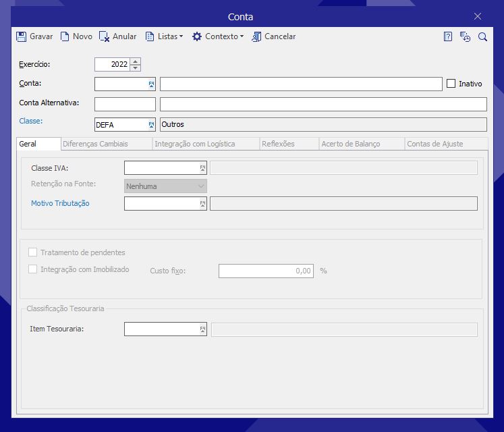Viewport: 504px width, 432px height.
Task: Open the Retenção na Fonte combo box
Action: 165,186
